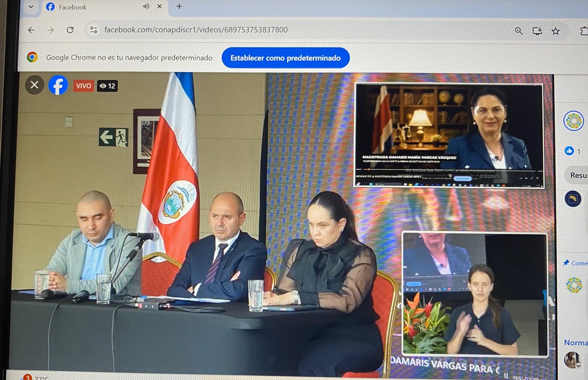The width and height of the screenshot is (588, 380).
Task: Reload the current Facebook page
Action: 70,30
